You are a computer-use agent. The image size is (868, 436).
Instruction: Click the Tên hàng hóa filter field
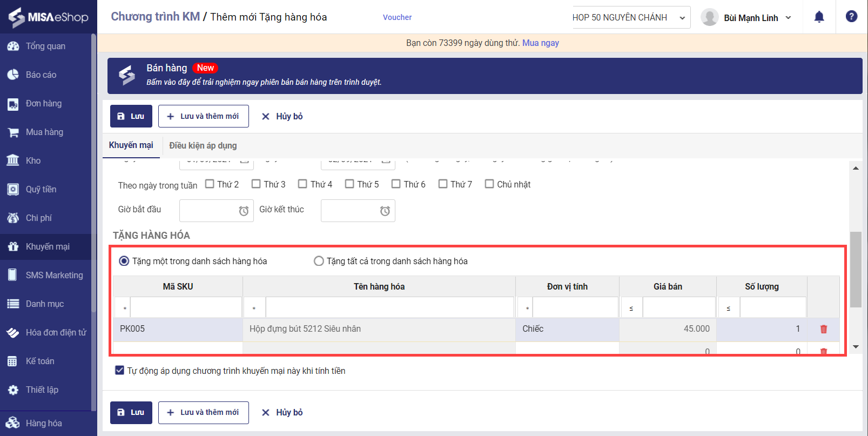click(x=389, y=307)
